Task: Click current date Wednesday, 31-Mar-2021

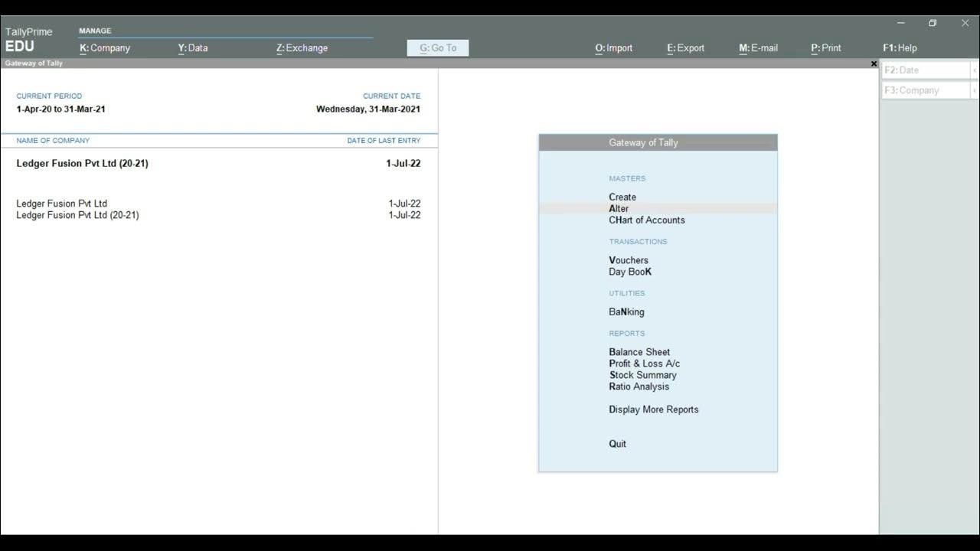Action: click(x=368, y=109)
